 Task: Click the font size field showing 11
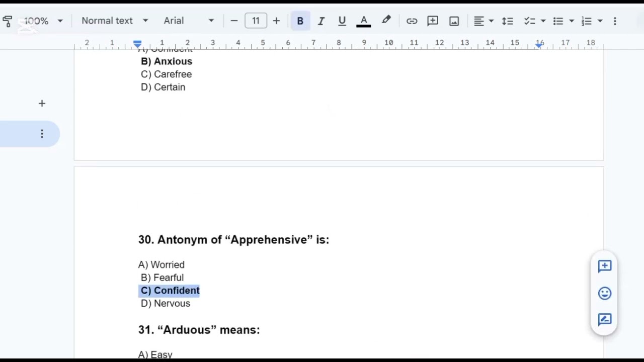tap(256, 21)
